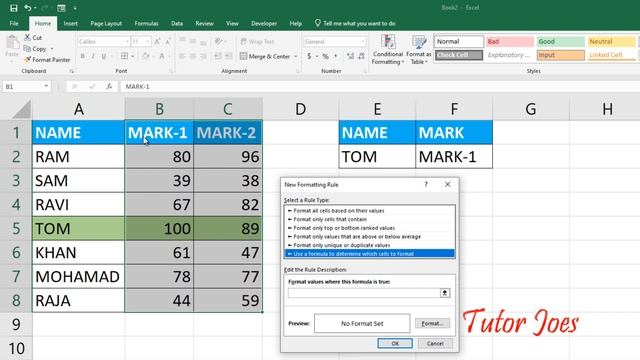Click the Format... button
The height and width of the screenshot is (360, 640).
[x=432, y=323]
